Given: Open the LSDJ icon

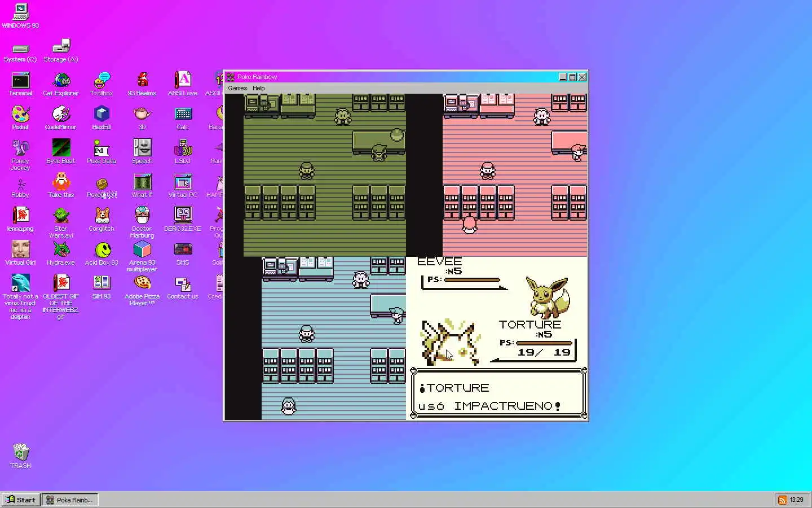Looking at the screenshot, I should coord(183,152).
